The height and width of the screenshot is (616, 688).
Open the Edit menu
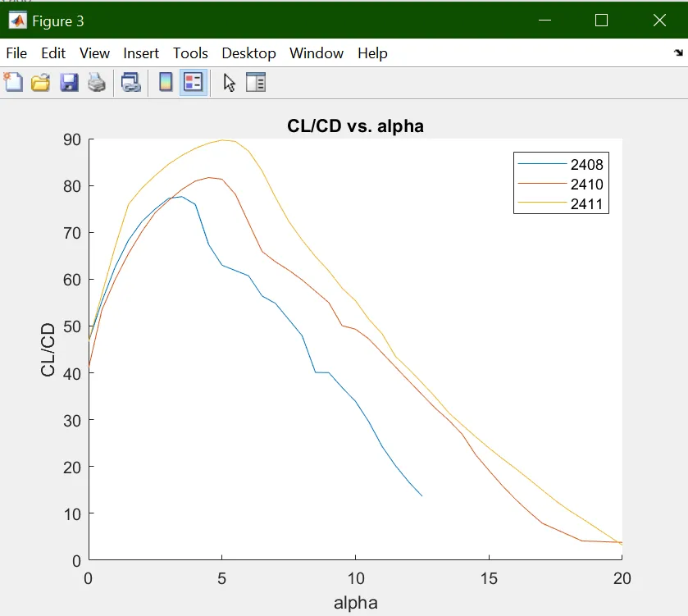(x=53, y=53)
